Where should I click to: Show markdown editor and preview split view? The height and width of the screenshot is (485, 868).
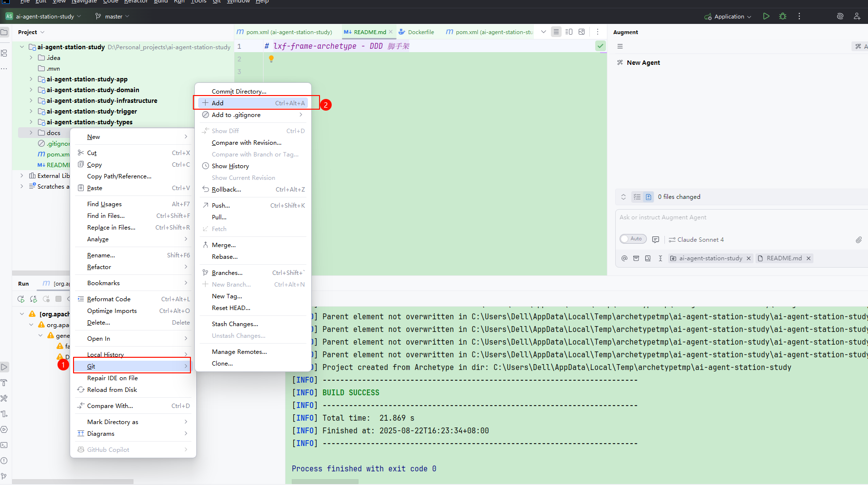pos(569,32)
